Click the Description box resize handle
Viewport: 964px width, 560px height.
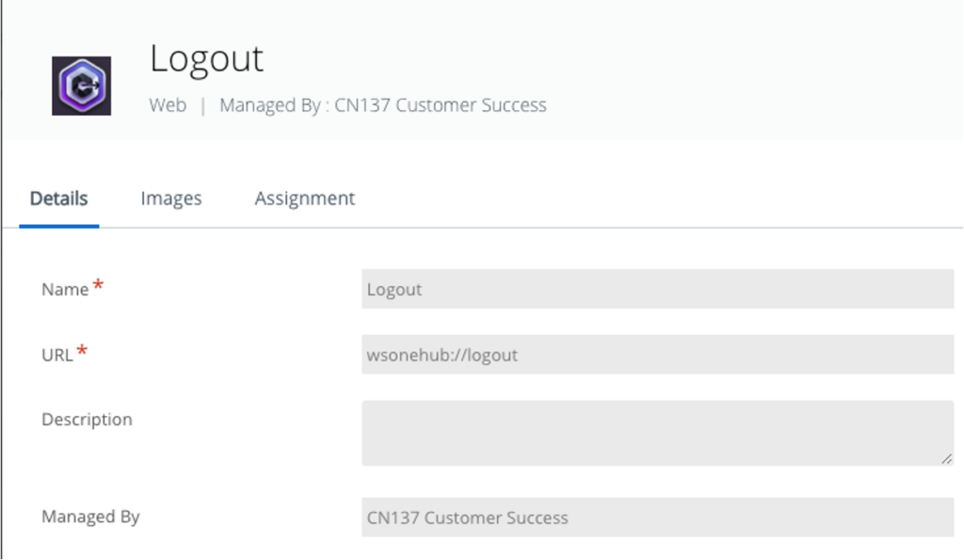click(x=945, y=457)
